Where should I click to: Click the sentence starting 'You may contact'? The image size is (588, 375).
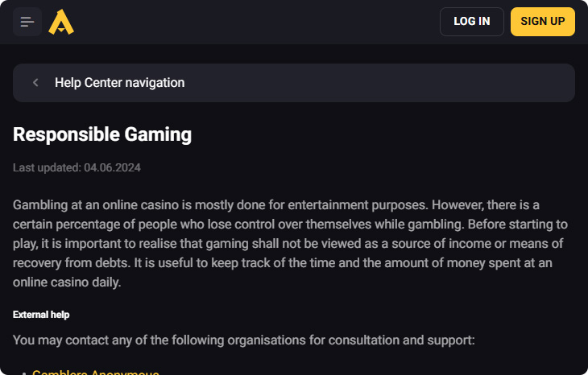click(243, 340)
